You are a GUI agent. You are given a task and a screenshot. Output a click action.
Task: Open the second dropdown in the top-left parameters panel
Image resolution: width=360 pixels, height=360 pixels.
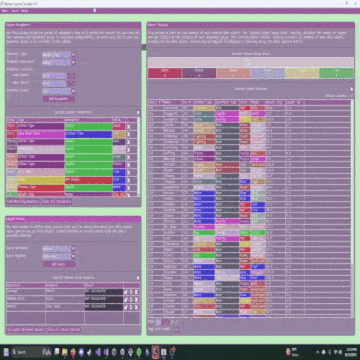tap(59, 62)
